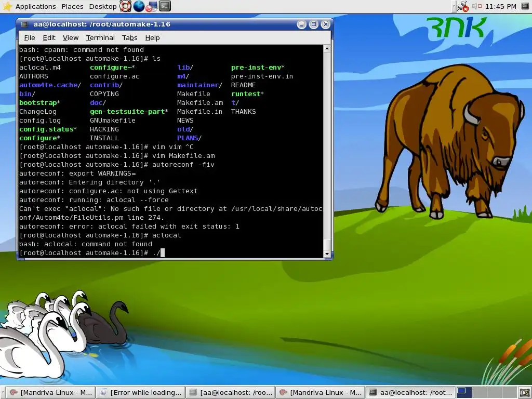Launch the web browser globe icon
The height and width of the screenshot is (399, 532).
pyautogui.click(x=139, y=6)
